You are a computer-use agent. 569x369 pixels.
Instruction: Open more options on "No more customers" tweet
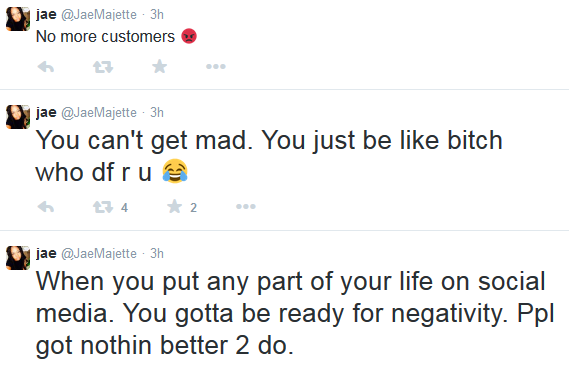[x=216, y=66]
